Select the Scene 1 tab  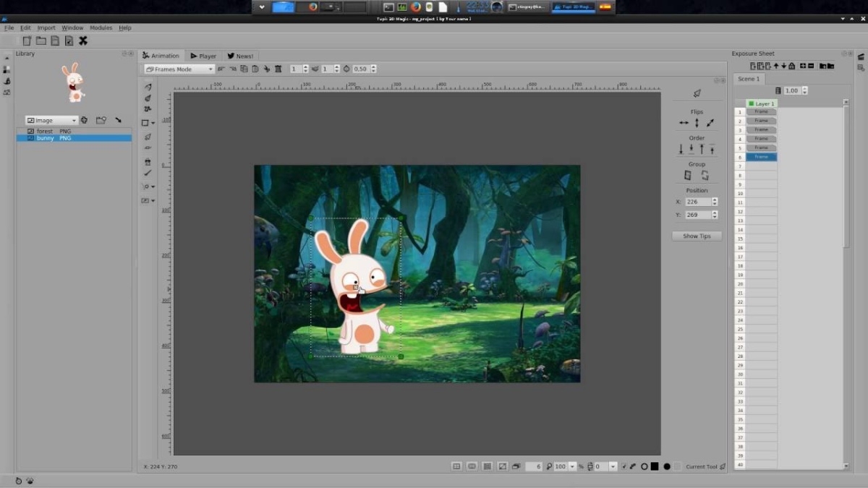pos(749,79)
